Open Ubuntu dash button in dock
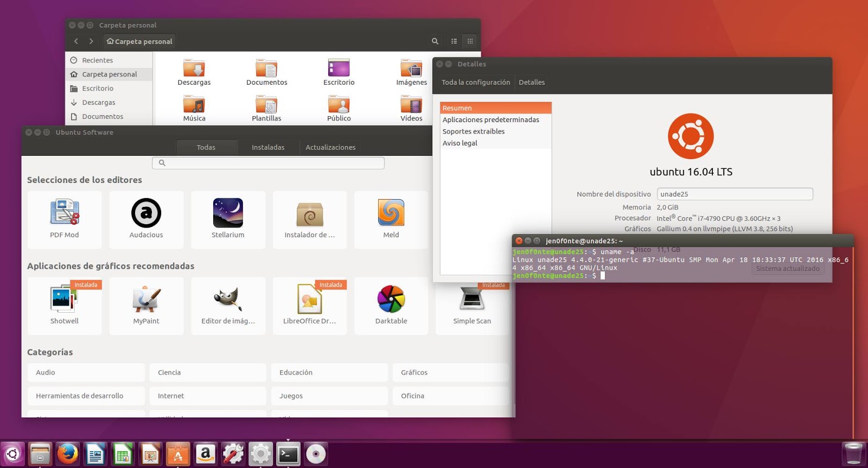Image resolution: width=868 pixels, height=468 pixels. 13,454
